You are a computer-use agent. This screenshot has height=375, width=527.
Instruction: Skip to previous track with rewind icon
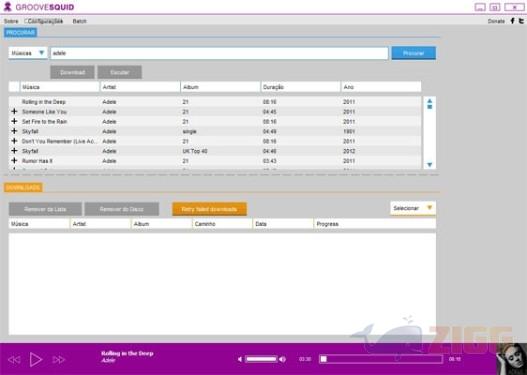point(14,360)
